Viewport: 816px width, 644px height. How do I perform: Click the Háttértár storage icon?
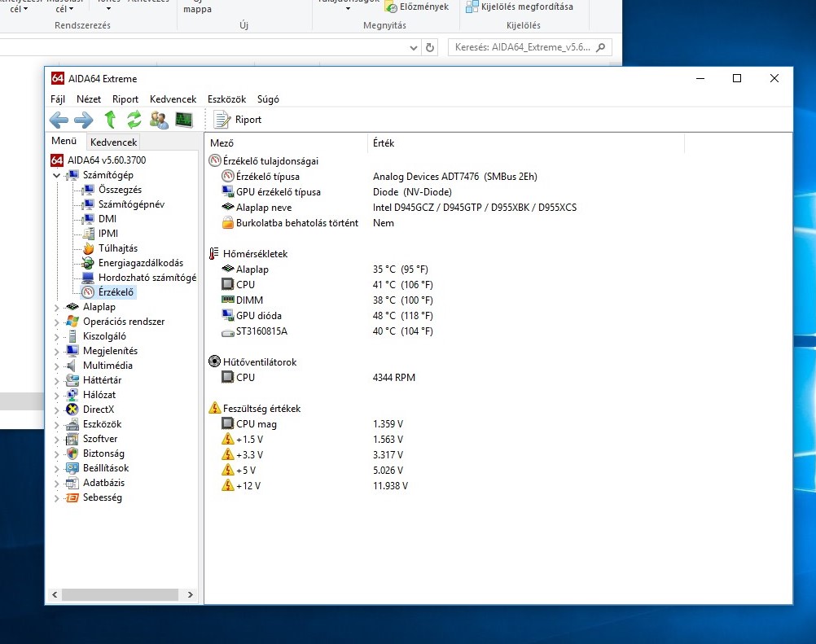72,379
